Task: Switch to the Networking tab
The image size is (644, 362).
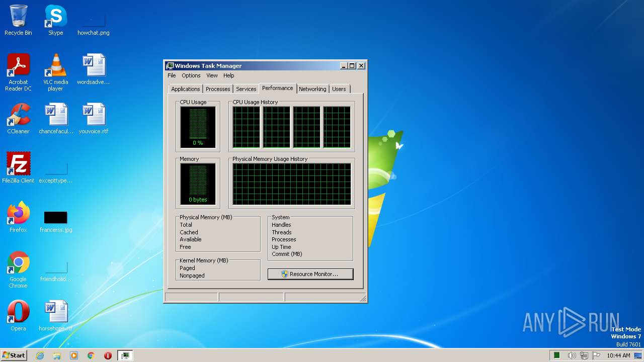Action: [312, 89]
